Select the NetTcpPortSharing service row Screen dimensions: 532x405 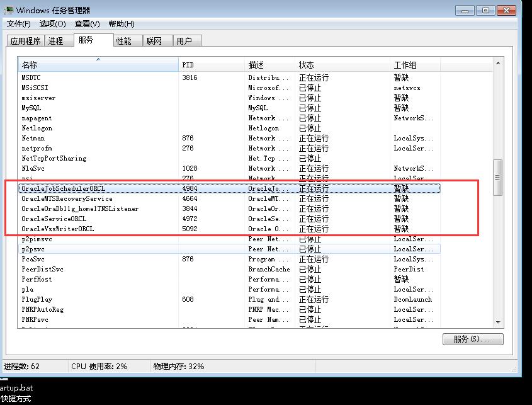click(x=229, y=158)
